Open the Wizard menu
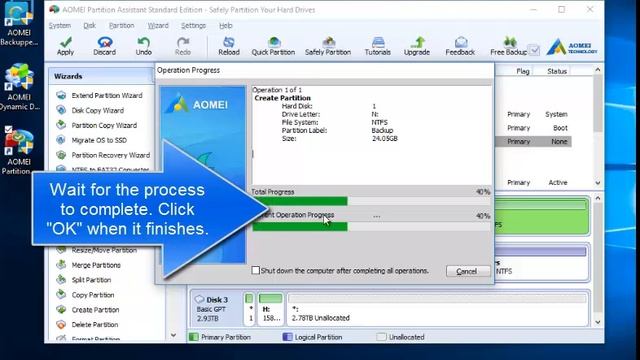The width and height of the screenshot is (640, 360). click(x=158, y=25)
